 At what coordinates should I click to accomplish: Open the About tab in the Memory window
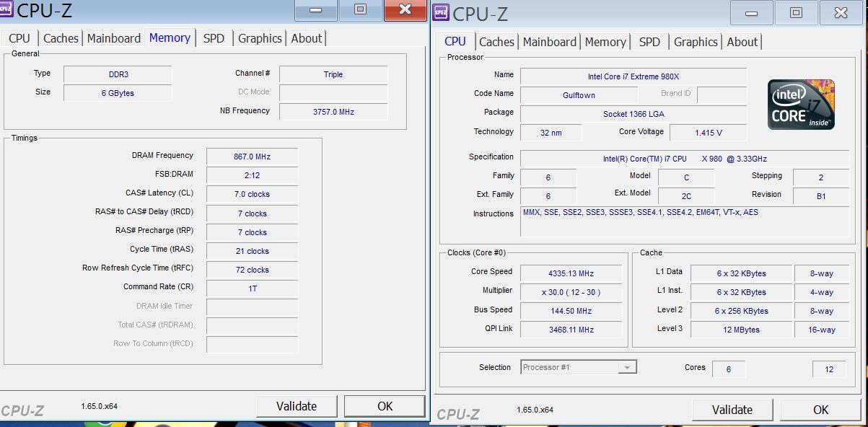[307, 38]
